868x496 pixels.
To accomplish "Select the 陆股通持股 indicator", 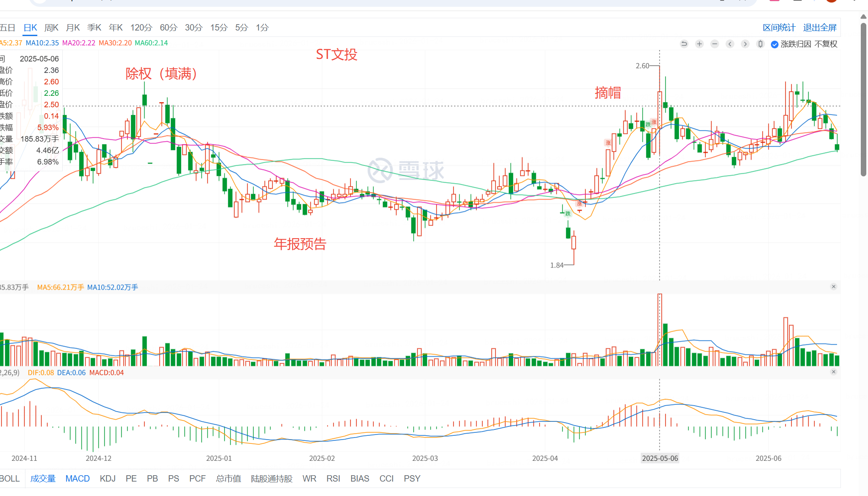I will 272,479.
